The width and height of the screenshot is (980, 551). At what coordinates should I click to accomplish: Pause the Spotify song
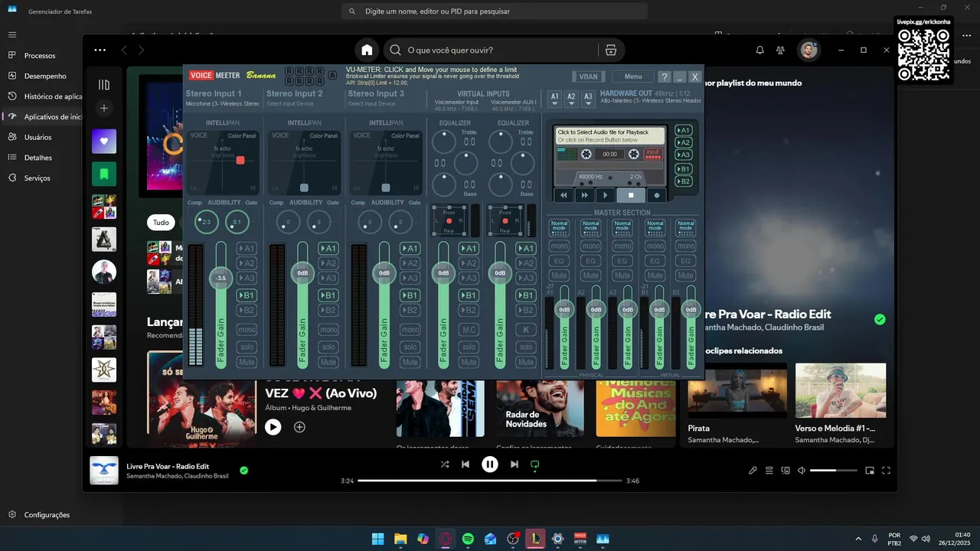pyautogui.click(x=490, y=464)
